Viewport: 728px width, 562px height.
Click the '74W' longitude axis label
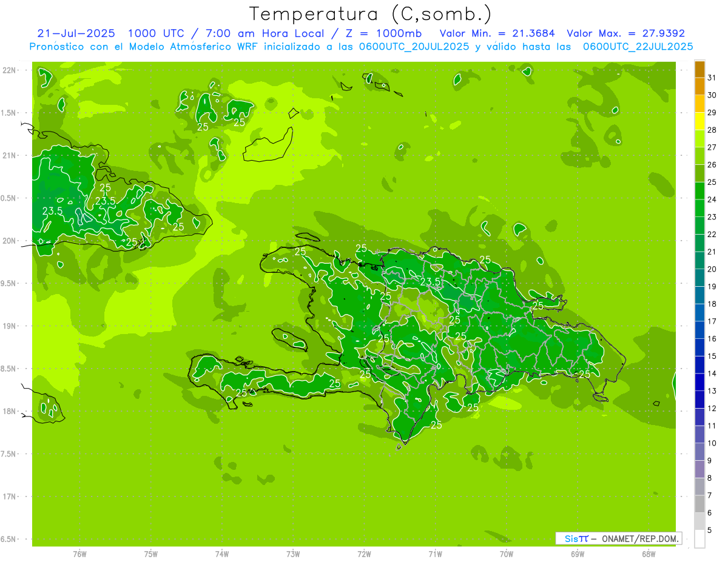tap(221, 554)
